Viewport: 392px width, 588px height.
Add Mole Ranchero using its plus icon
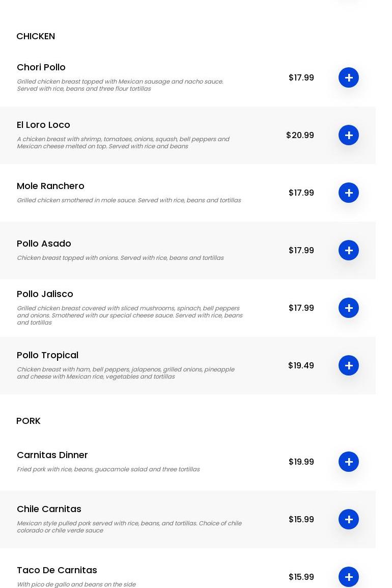[349, 193]
